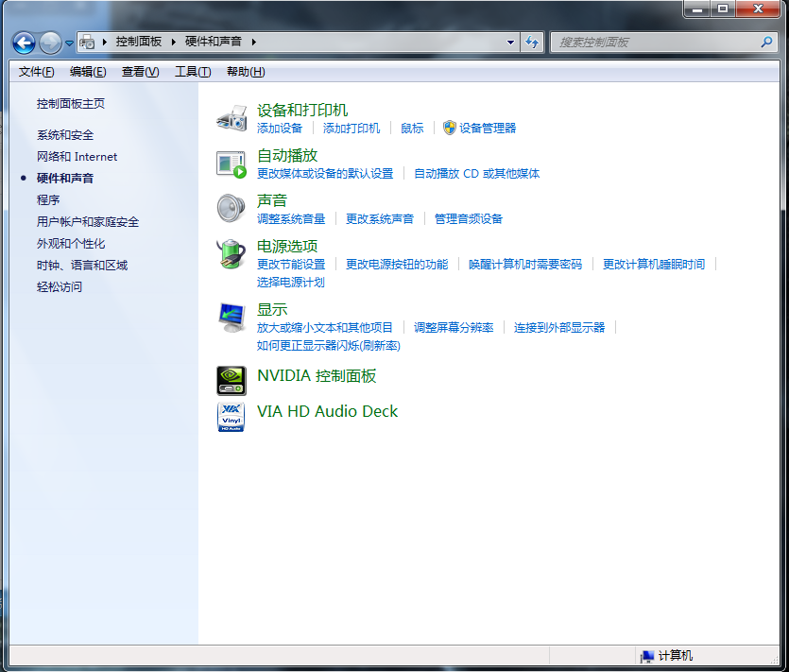This screenshot has height=672, width=789.
Task: Select 网络和 Internet in the sidebar
Action: [x=77, y=157]
